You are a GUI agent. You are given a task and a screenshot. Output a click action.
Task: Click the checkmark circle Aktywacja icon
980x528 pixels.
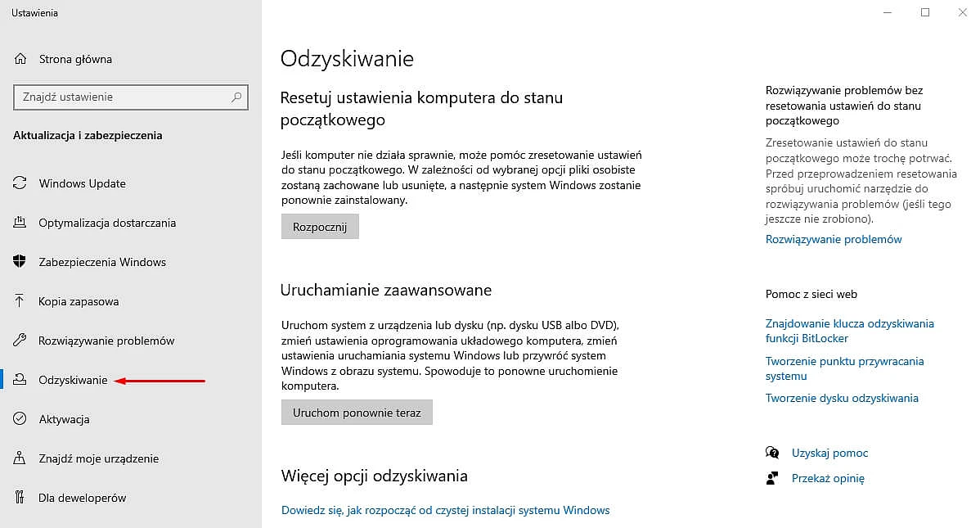tap(20, 418)
